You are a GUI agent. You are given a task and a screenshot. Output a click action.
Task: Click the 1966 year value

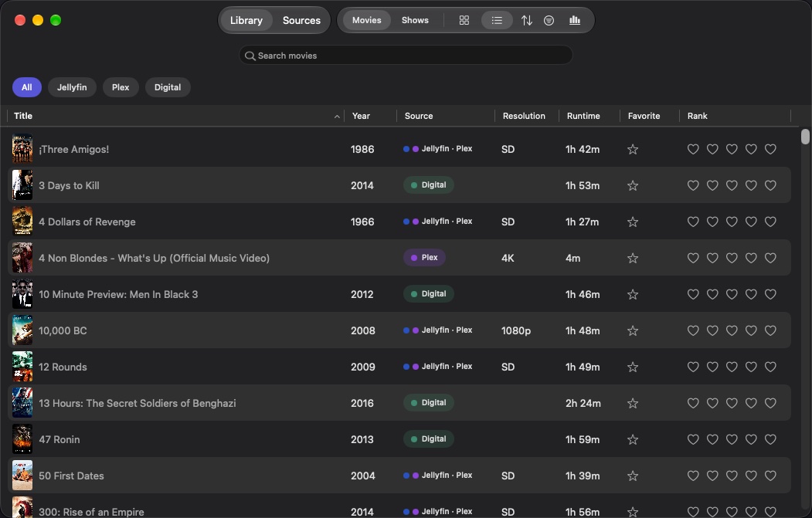click(362, 222)
